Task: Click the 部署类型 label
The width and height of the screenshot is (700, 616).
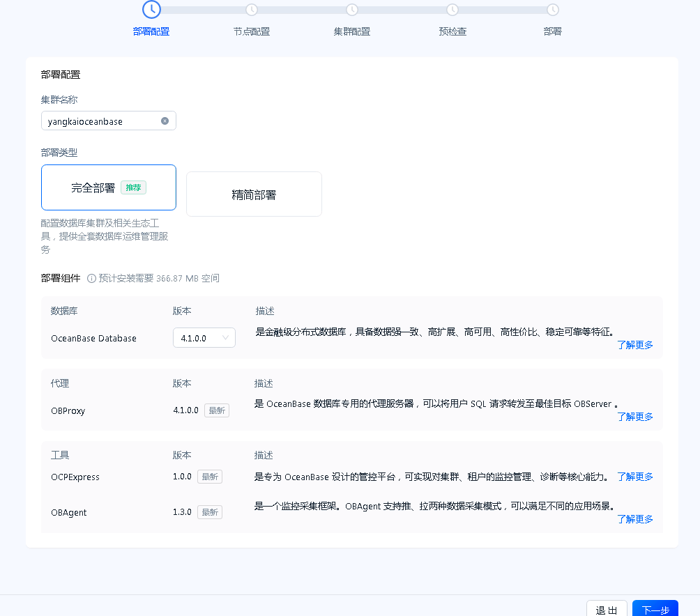Action: pos(59,153)
